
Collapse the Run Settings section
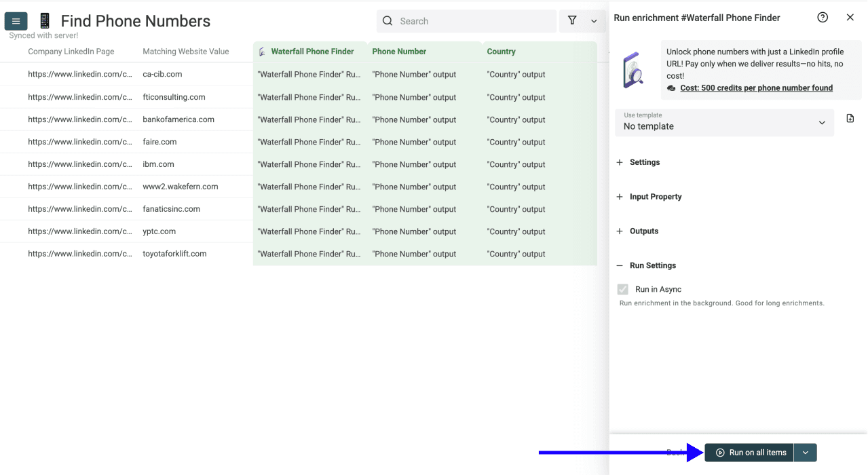(x=619, y=265)
